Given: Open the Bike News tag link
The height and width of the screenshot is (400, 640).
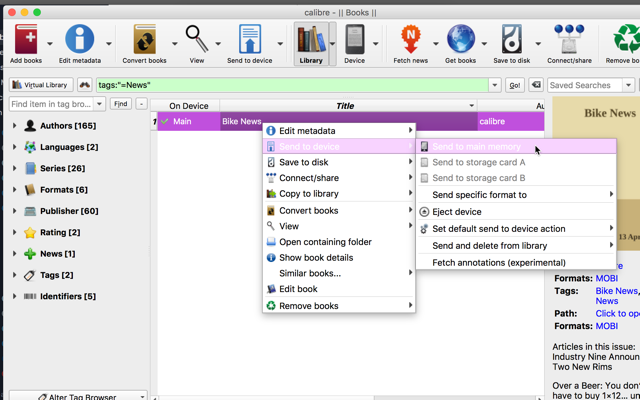Looking at the screenshot, I should pyautogui.click(x=616, y=291).
